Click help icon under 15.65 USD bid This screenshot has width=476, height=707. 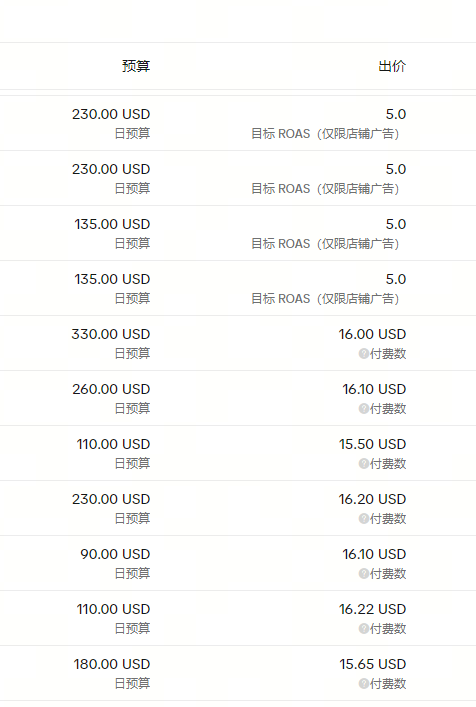coord(364,684)
